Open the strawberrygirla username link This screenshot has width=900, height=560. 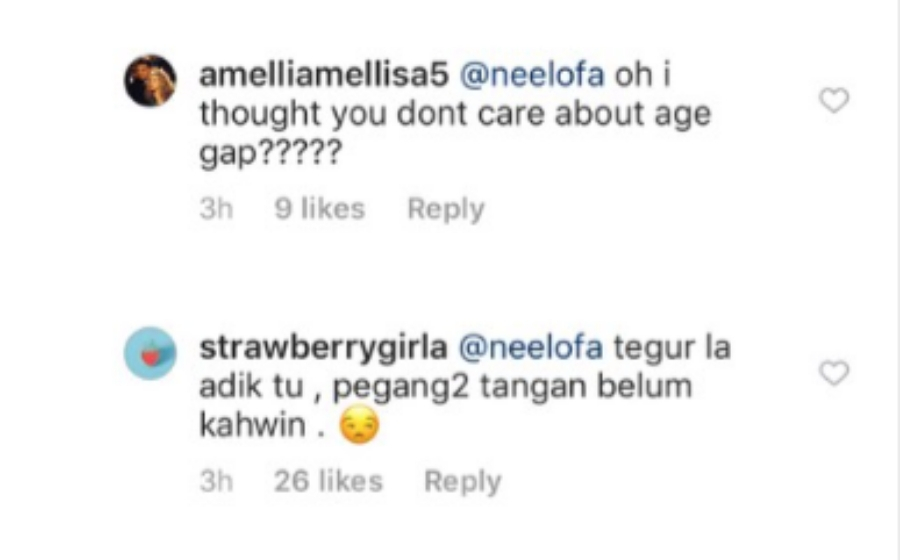click(x=323, y=348)
